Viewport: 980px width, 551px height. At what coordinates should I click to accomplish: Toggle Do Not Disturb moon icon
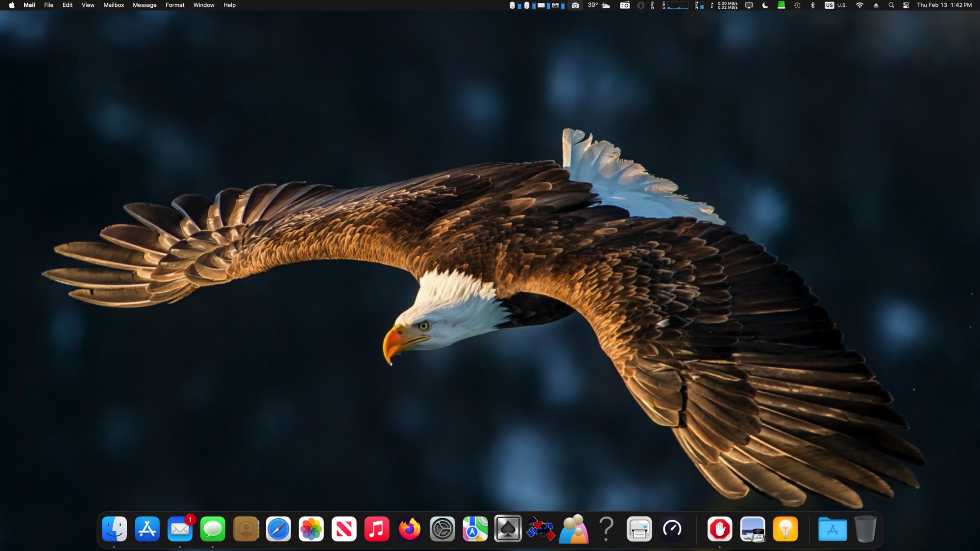tap(765, 5)
